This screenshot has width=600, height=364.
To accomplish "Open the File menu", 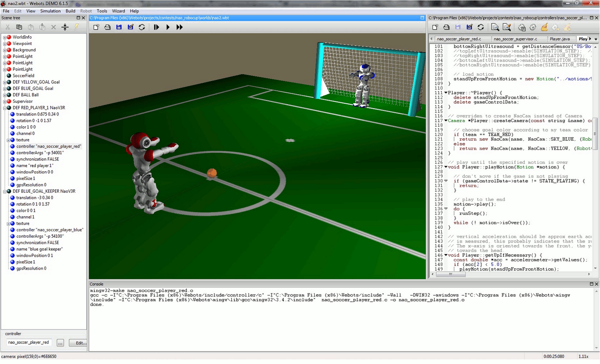I will 6,11.
